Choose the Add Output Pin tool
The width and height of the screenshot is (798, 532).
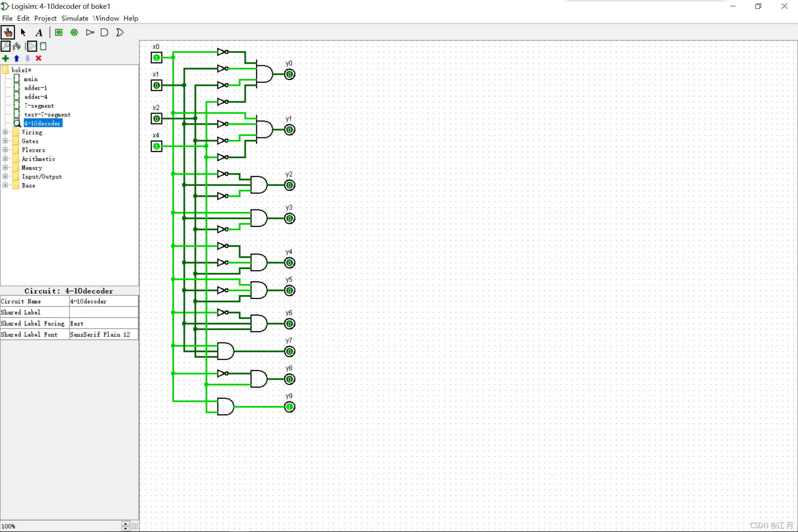point(74,33)
